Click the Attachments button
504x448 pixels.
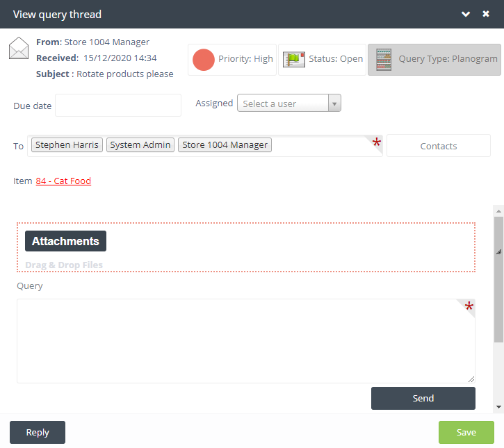tap(65, 241)
